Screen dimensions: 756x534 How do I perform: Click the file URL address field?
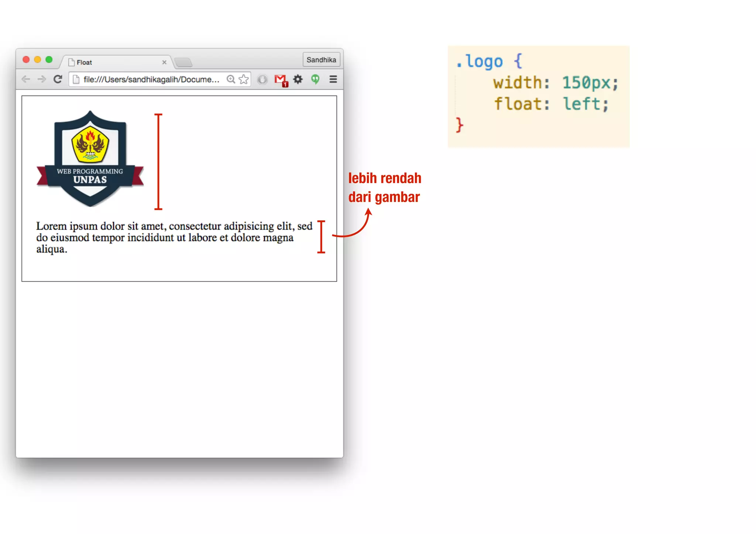(x=151, y=79)
